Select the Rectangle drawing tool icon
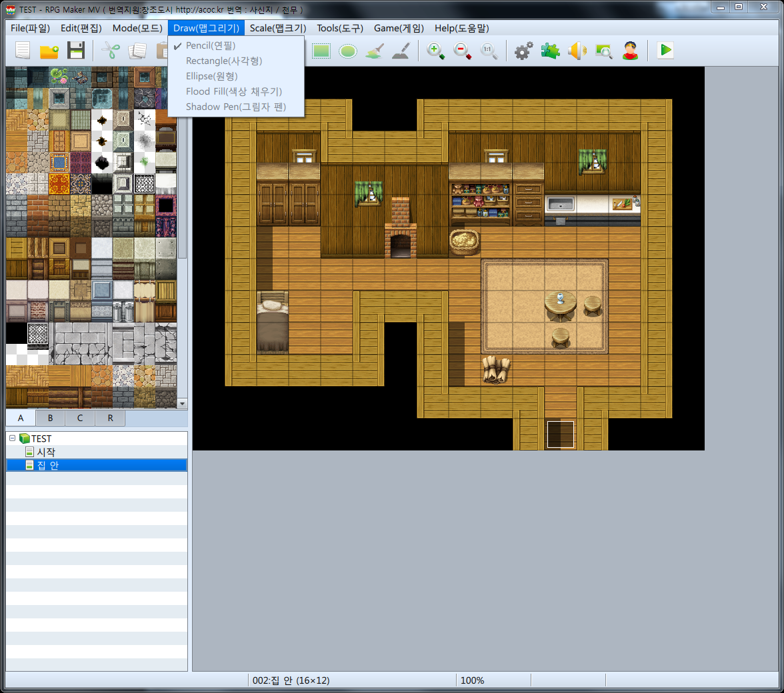This screenshot has width=784, height=693. (x=321, y=51)
